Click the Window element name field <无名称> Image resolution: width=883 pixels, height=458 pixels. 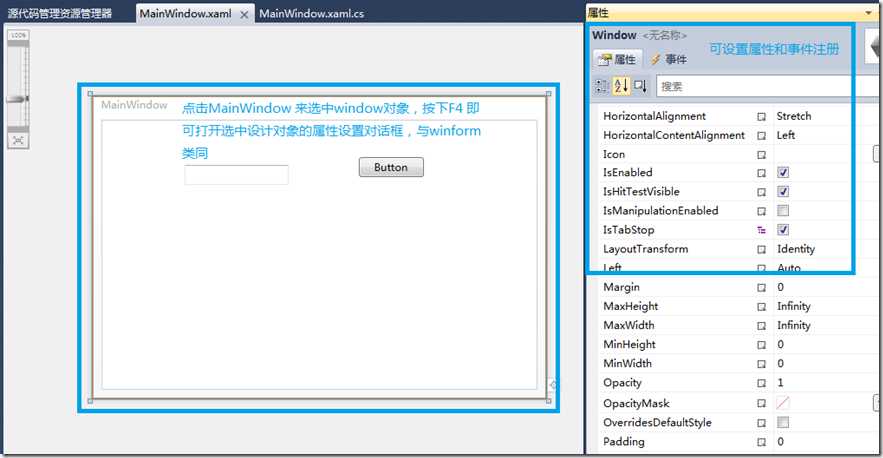point(665,35)
